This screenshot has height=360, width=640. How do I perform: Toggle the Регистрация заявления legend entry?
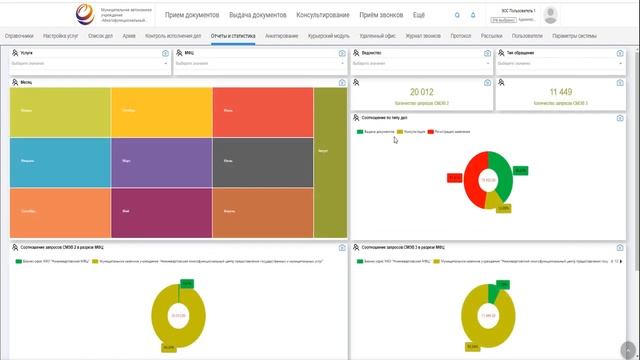449,132
